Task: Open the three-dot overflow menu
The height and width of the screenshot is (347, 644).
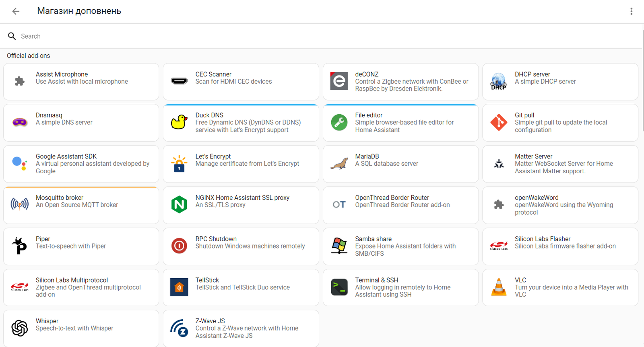Action: [x=631, y=11]
